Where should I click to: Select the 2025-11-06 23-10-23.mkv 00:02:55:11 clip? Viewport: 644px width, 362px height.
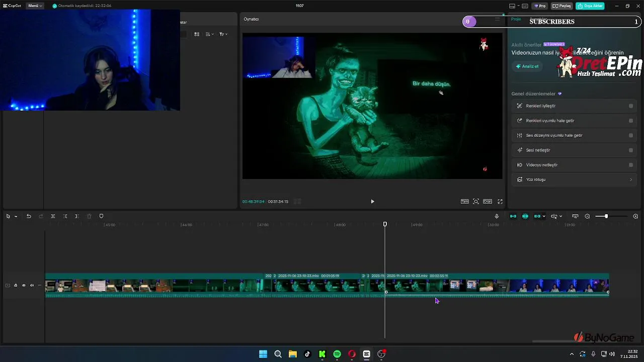tap(497, 286)
